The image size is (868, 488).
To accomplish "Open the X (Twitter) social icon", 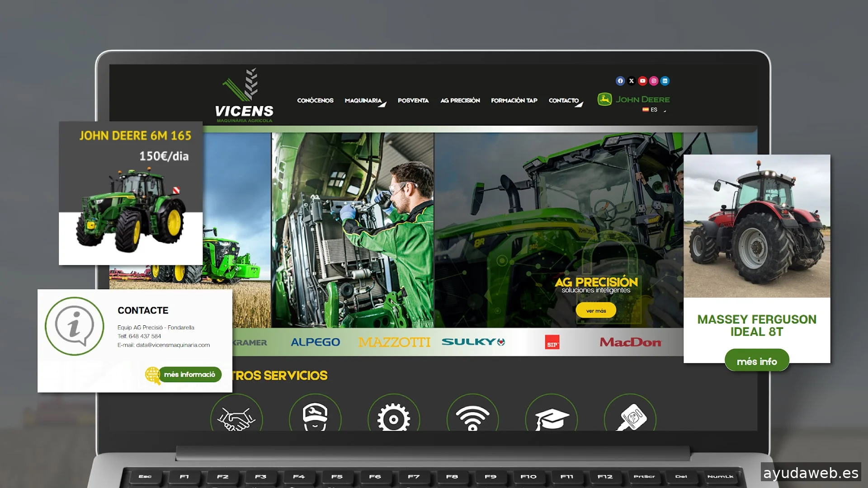I will pos(632,81).
